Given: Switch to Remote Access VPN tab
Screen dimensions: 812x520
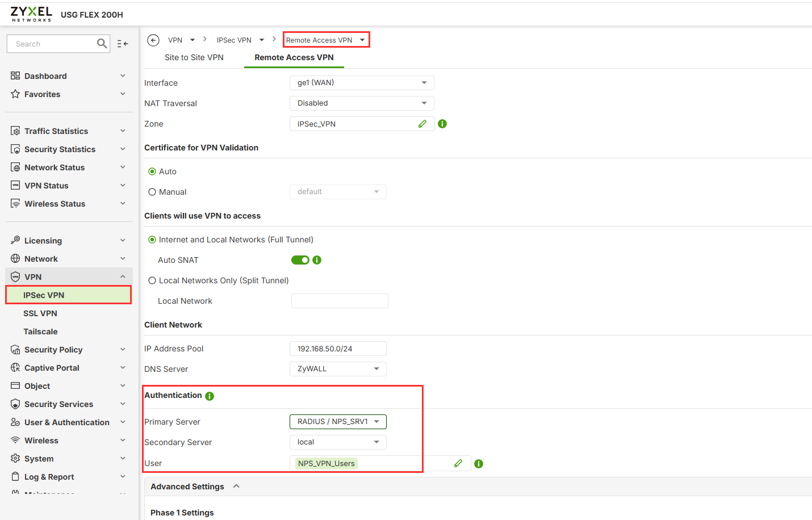Looking at the screenshot, I should click(x=294, y=57).
